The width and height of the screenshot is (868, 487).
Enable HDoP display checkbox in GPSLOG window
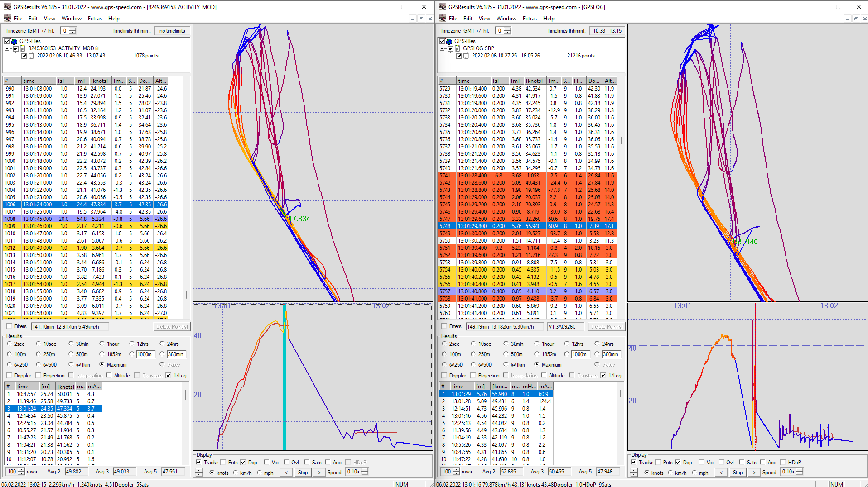click(x=783, y=462)
